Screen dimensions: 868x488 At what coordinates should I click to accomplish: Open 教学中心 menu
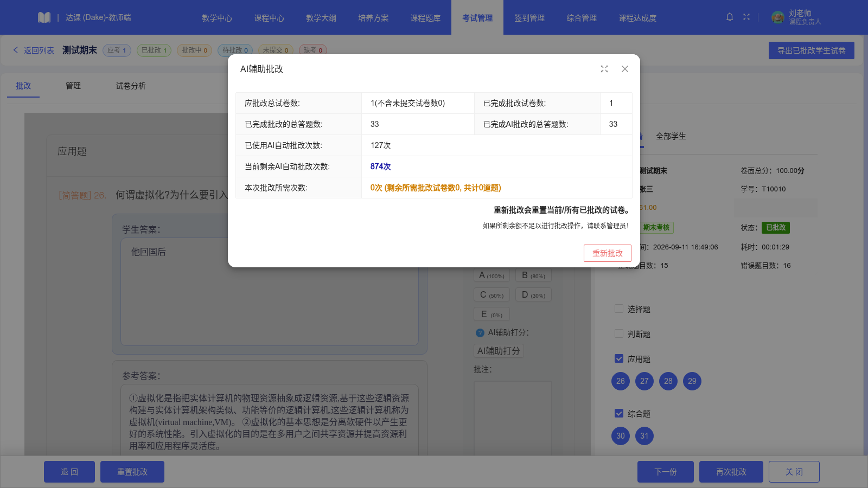[217, 18]
